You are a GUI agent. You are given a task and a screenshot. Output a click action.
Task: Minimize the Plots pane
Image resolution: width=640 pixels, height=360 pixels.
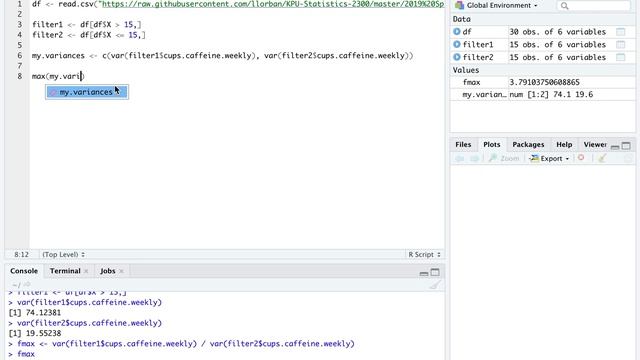coord(615,147)
